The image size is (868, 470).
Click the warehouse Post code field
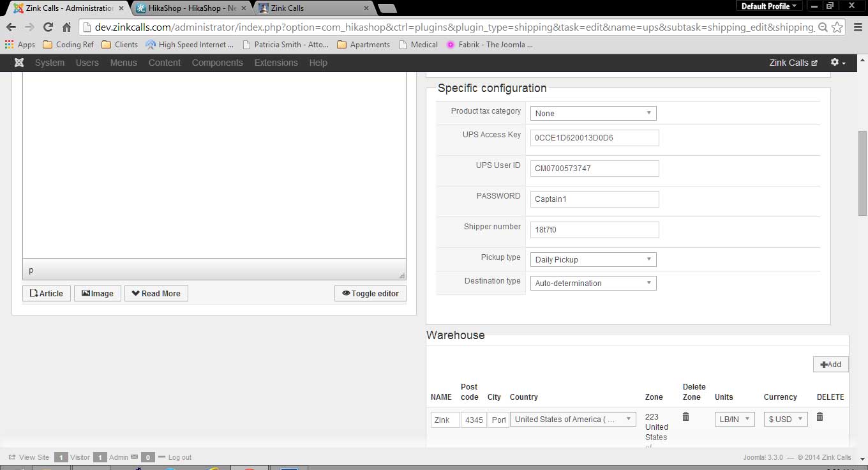[474, 420]
